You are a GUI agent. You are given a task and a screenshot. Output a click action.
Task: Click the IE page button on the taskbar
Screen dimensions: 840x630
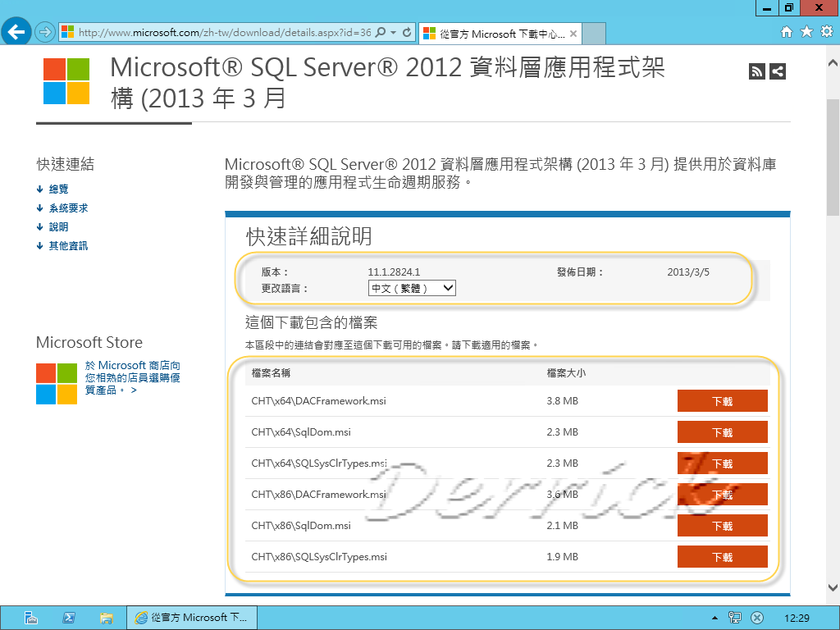pos(191,617)
